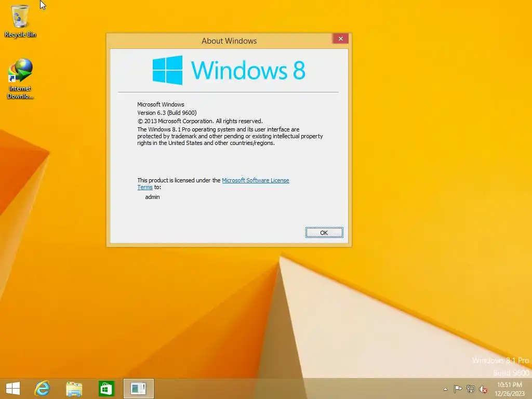Viewport: 532px width, 399px height.
Task: Click OK in About Windows dialog
Action: (324, 233)
